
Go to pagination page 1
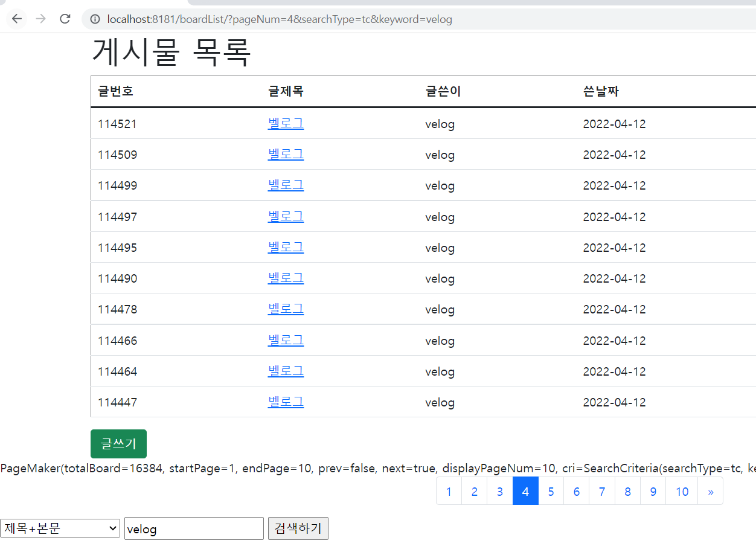pos(449,491)
